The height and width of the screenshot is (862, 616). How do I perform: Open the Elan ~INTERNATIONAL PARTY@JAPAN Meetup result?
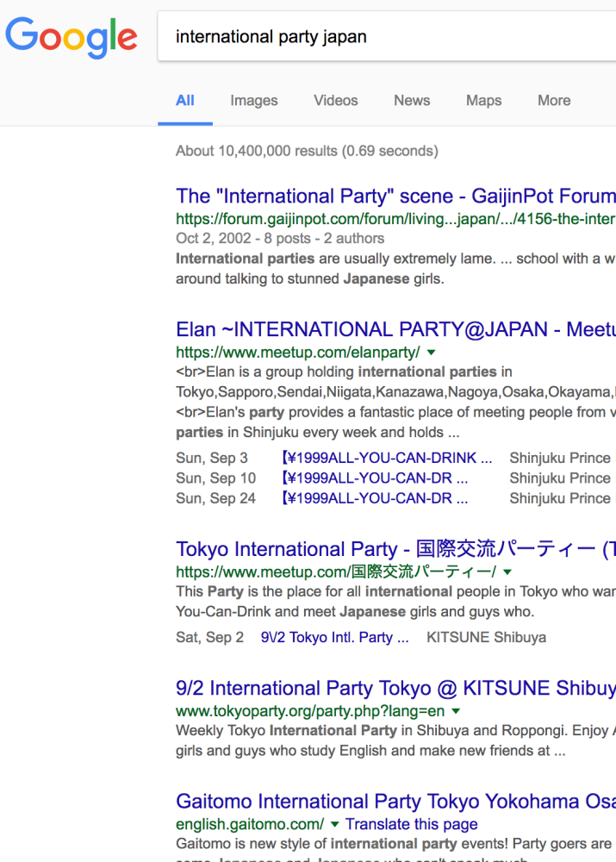[395, 329]
